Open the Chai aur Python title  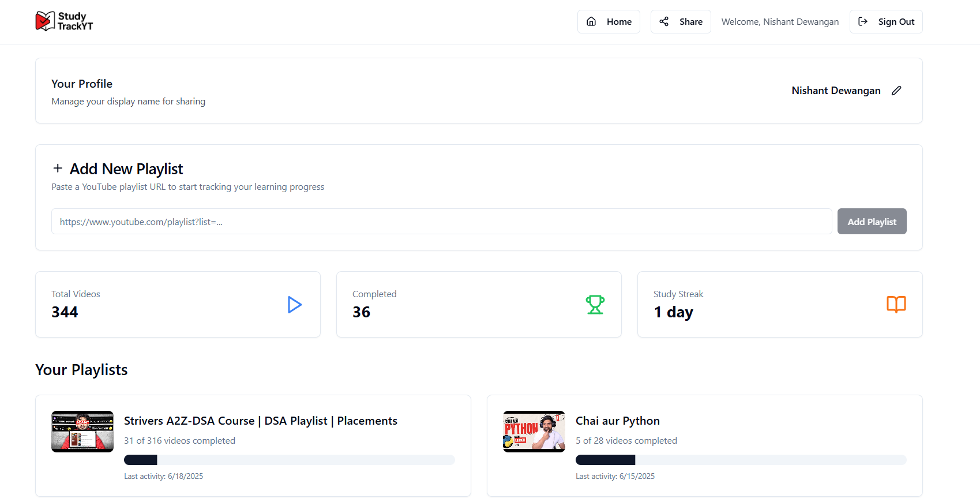coord(618,421)
